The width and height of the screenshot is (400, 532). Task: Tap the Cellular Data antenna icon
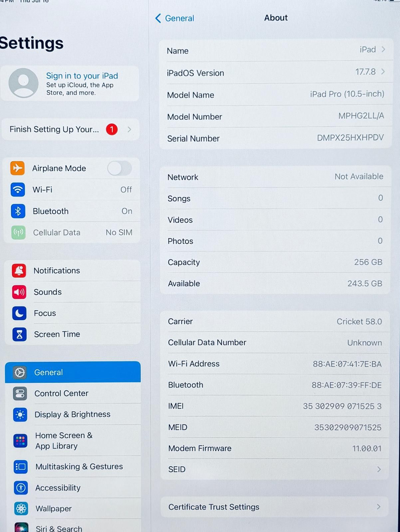click(18, 232)
